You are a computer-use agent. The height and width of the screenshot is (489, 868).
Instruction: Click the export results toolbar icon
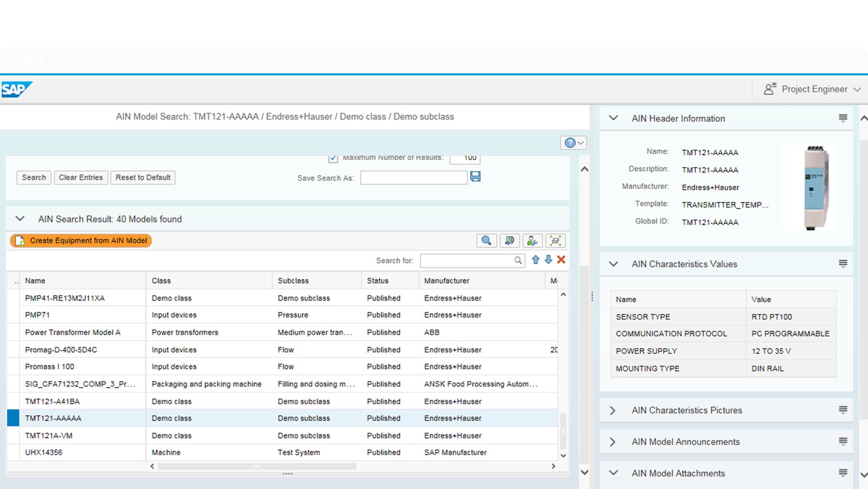point(509,241)
